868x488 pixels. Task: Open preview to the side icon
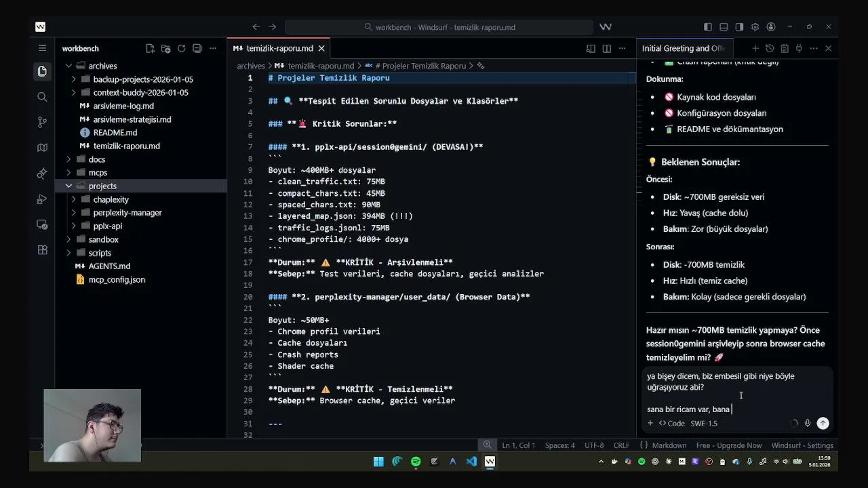pyautogui.click(x=591, y=48)
